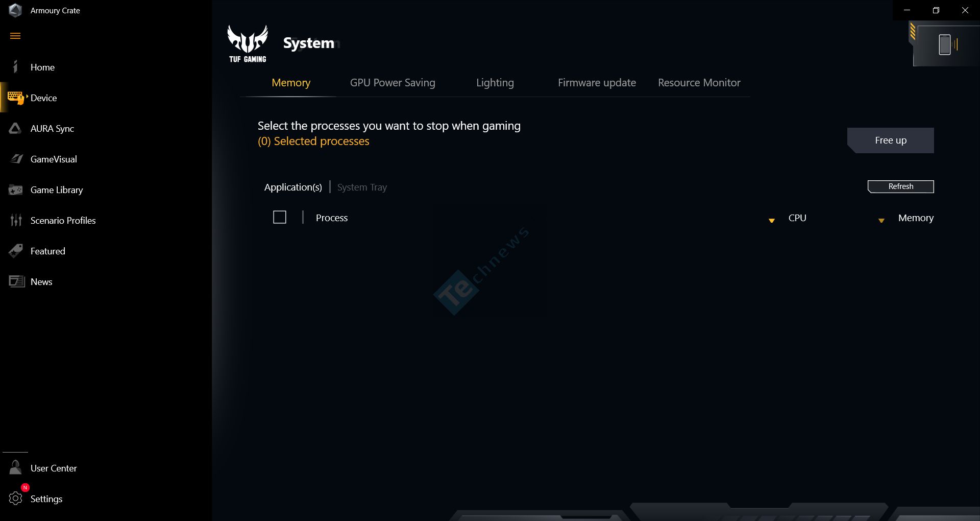Screen dimensions: 980x521
Task: Open Scenario Profiles sliders icon
Action: 16,220
